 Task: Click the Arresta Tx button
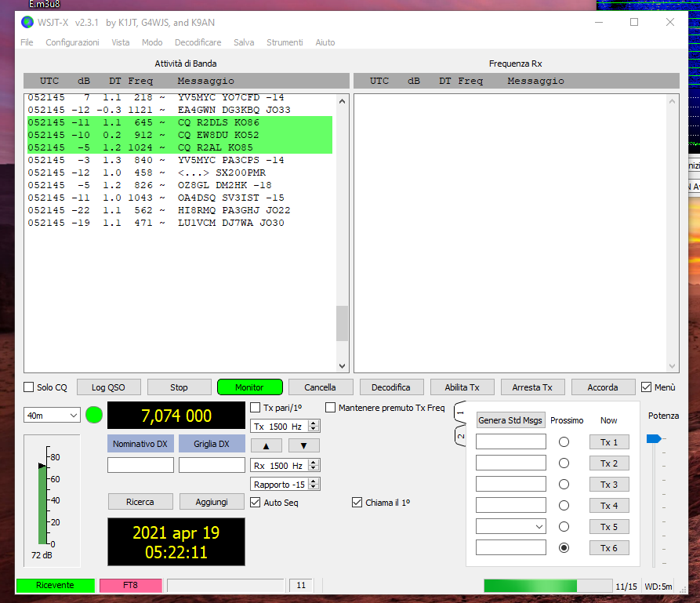point(532,387)
